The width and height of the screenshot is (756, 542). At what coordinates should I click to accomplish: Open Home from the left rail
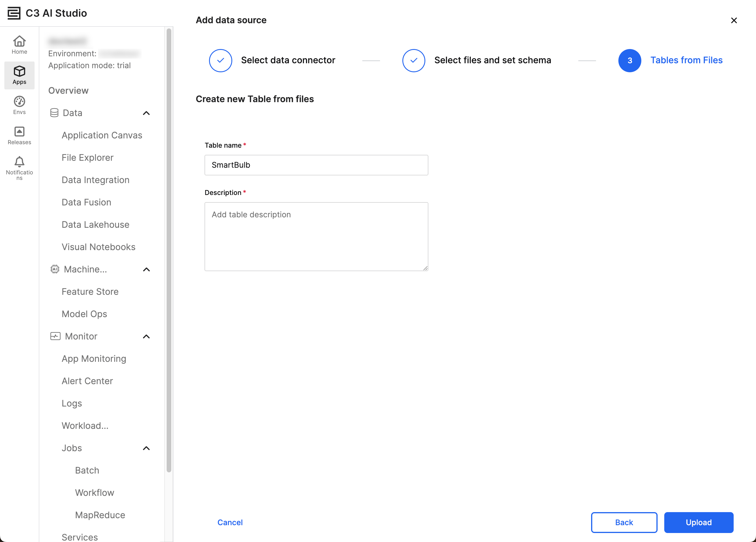(19, 45)
